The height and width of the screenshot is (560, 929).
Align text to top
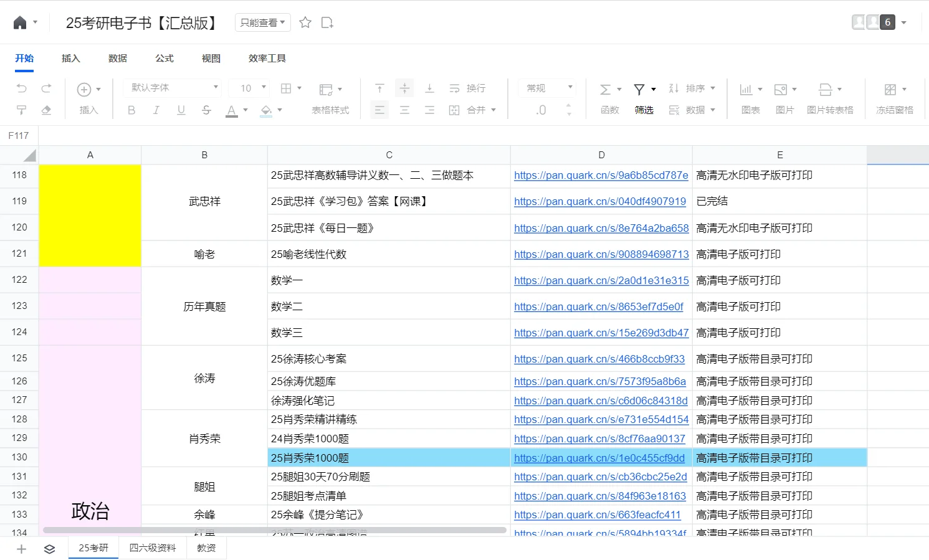[x=379, y=88]
